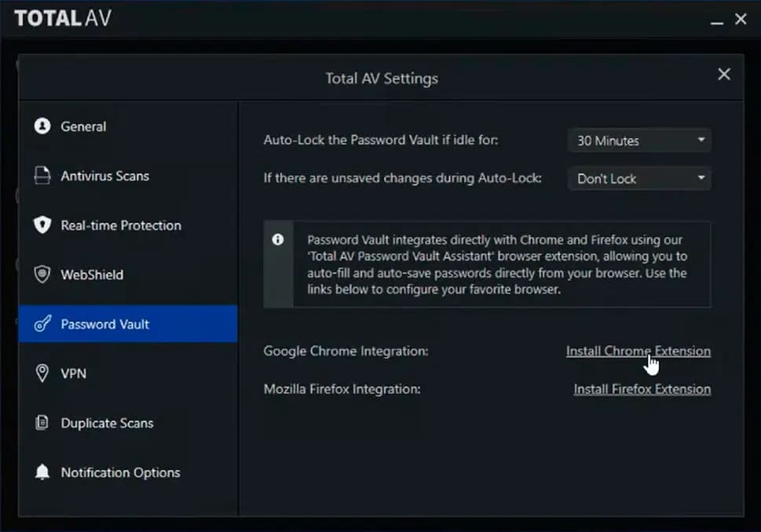Click the General user profile icon
This screenshot has height=532, width=761.
[x=42, y=126]
